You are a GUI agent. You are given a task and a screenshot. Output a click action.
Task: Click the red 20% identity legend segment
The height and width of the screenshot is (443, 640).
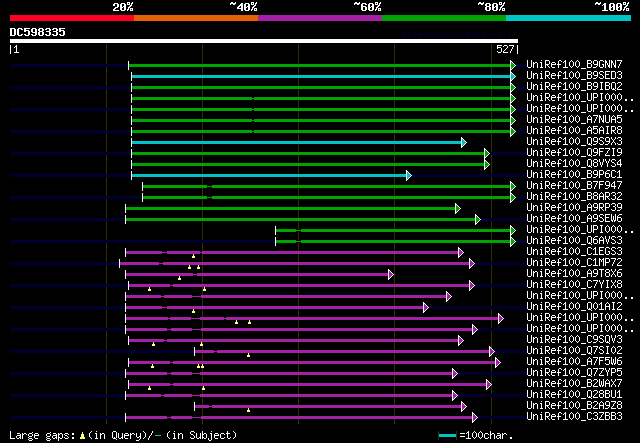click(x=72, y=18)
